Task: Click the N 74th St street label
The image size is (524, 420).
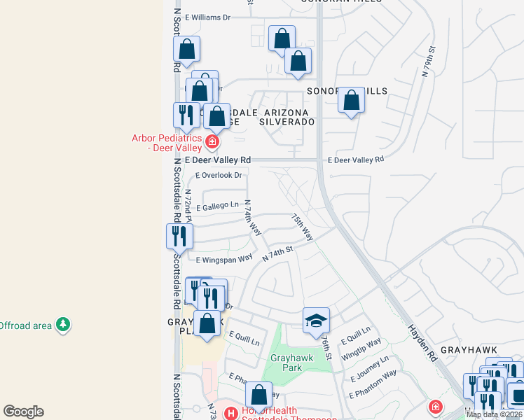Action: click(277, 253)
